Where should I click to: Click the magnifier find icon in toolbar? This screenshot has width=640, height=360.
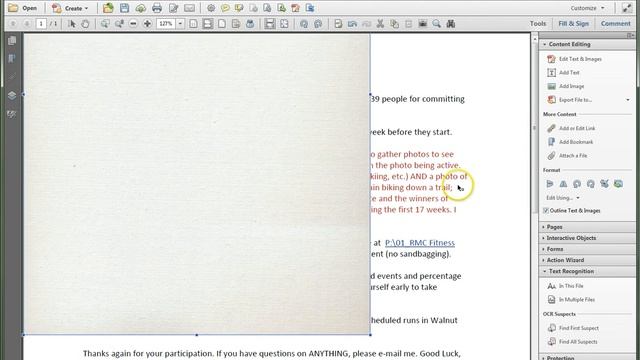pyautogui.click(x=436, y=24)
